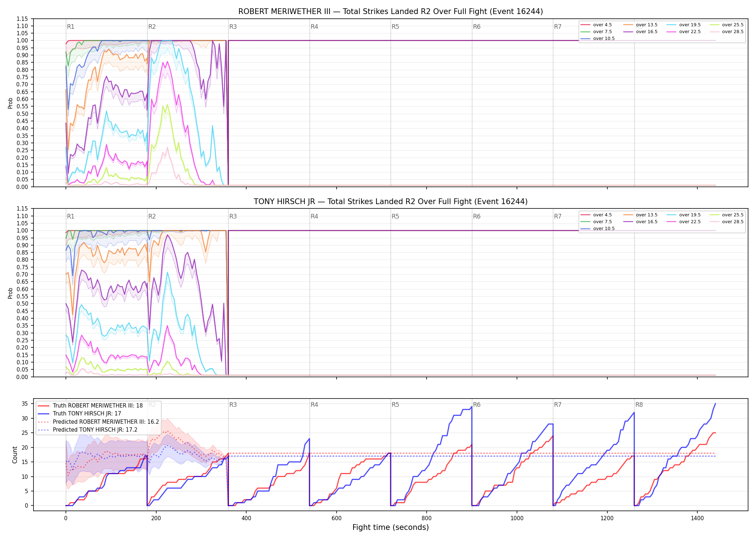Click the 'Prob' y-axis label of Hirsch chart
756x540 pixels.
10,293
